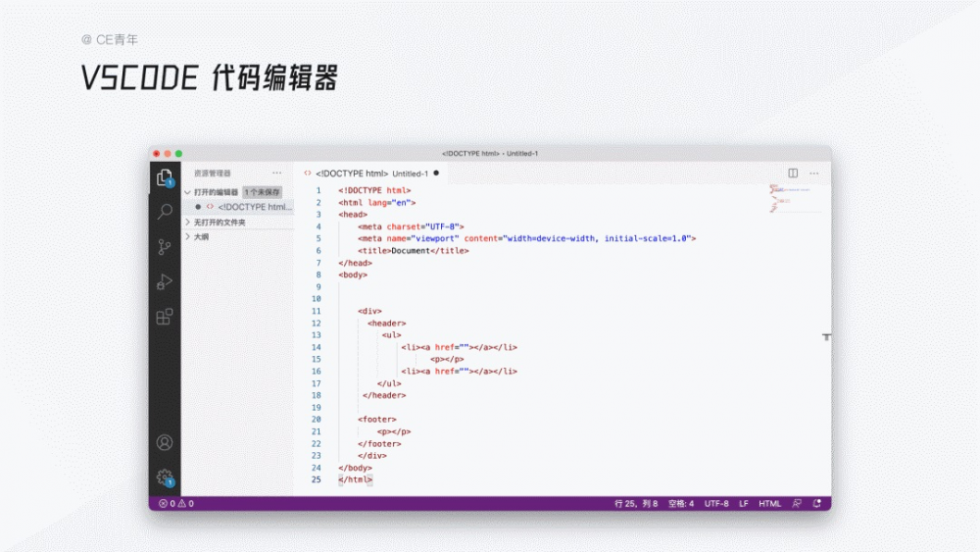Collapse the 打开的编辑器 section

coord(188,192)
